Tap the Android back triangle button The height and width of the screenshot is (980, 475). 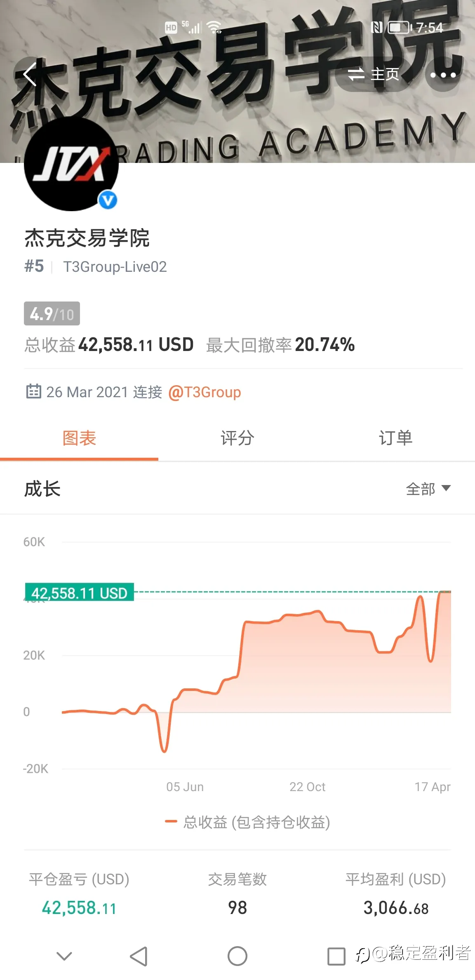[139, 956]
